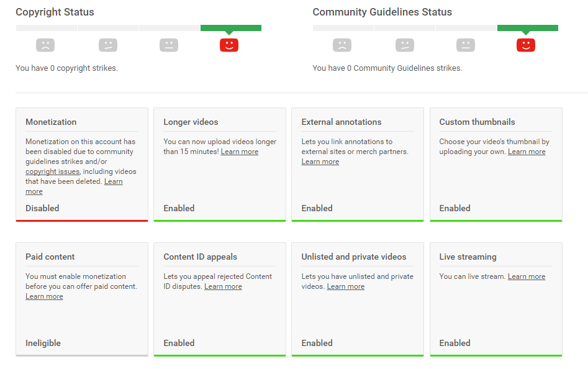Click the red smiley under Community Guidelines Status
This screenshot has height=369, width=588.
coord(526,45)
